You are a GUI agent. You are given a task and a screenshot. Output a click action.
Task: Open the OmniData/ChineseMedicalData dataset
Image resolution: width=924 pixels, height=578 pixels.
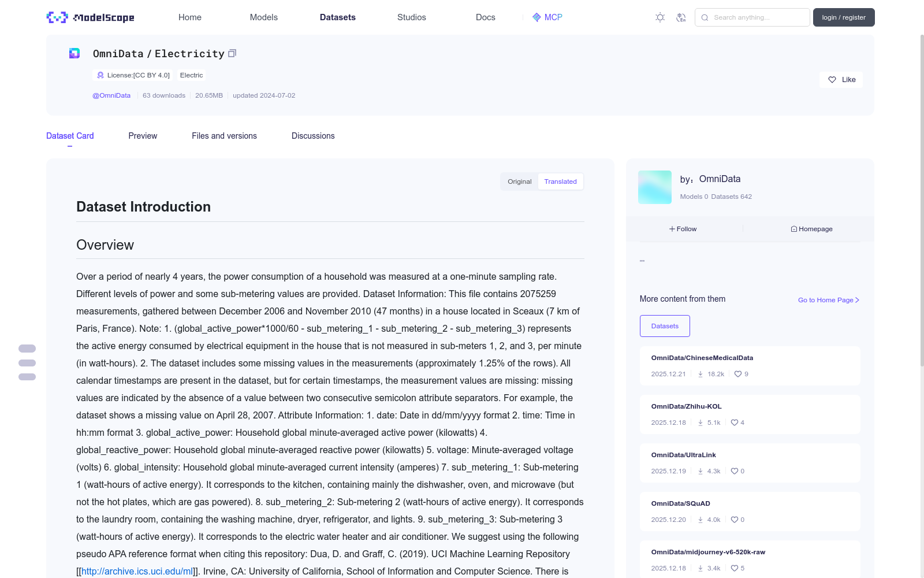[702, 358]
